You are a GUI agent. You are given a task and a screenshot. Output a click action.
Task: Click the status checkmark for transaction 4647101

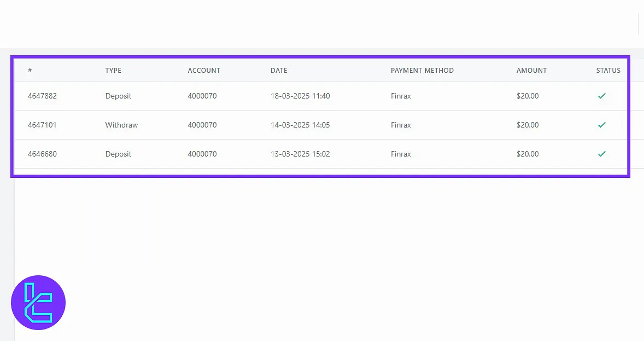[x=601, y=125]
